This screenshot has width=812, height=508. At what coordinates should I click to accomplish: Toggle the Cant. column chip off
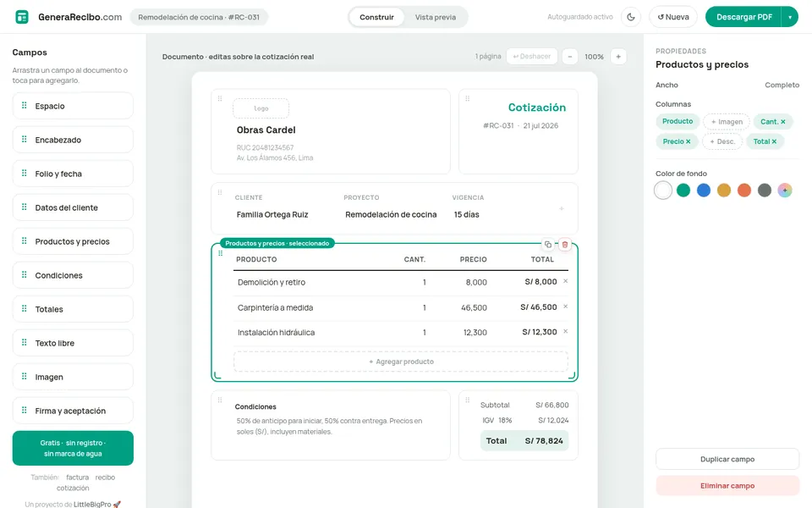(x=772, y=122)
